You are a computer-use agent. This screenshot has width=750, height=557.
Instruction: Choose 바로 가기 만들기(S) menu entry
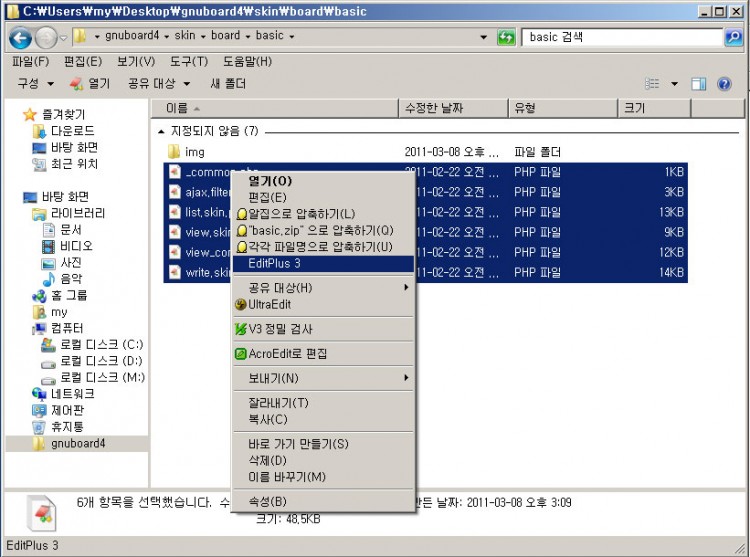pos(323,444)
